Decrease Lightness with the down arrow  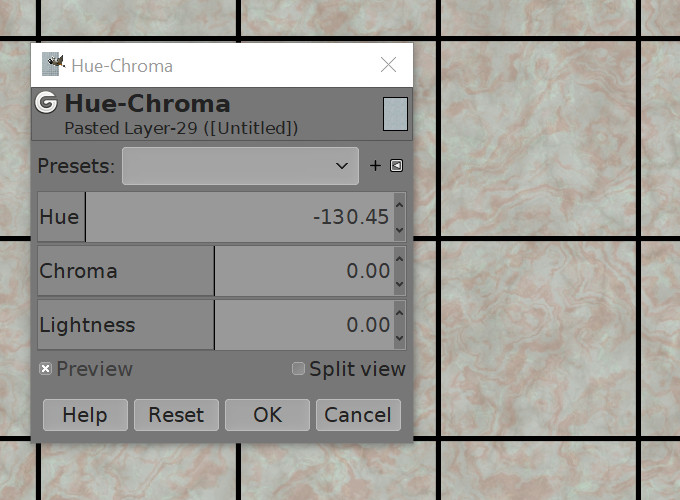(x=400, y=337)
